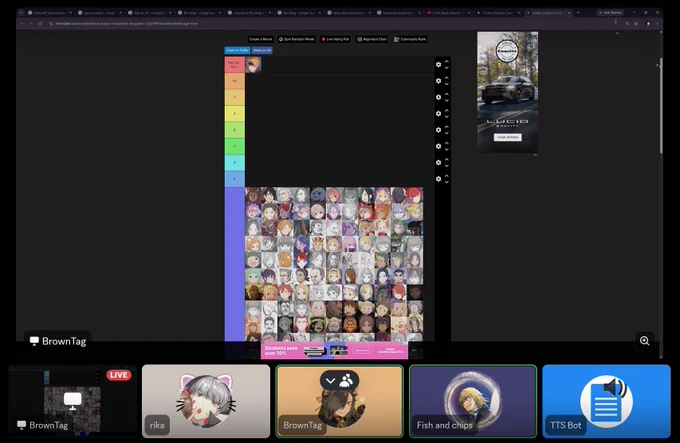This screenshot has width=680, height=443.
Task: Move the orange second tier row up
Action: pos(447,78)
